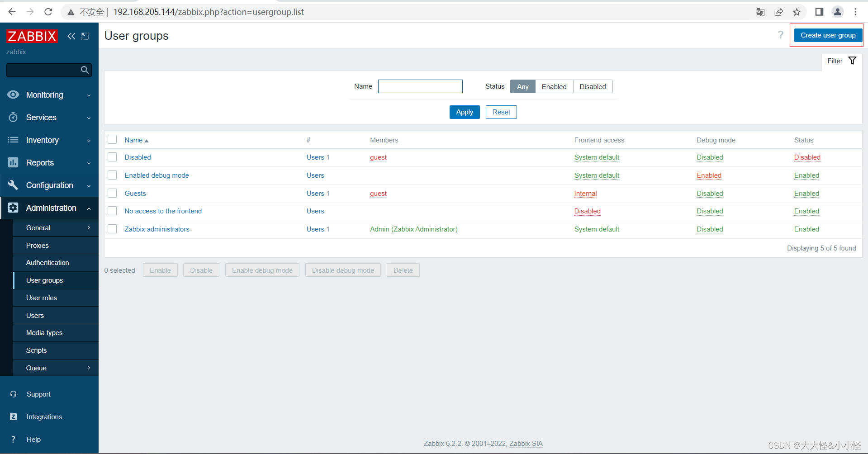Check the Enabled debug mode row checkbox

112,175
